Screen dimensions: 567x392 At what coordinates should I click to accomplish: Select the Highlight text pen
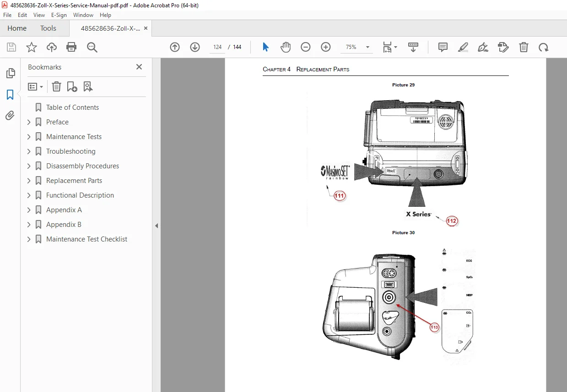463,47
